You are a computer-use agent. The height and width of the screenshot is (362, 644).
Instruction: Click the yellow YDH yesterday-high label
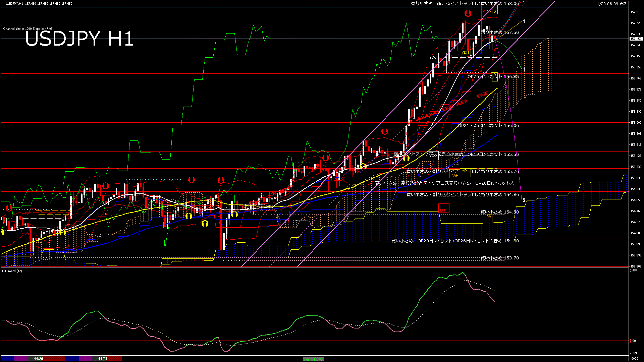point(465,52)
